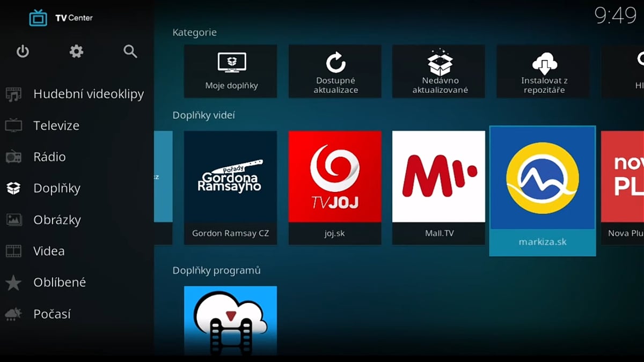The image size is (644, 362).
Task: Click the 9:49 clock display
Action: tap(616, 16)
